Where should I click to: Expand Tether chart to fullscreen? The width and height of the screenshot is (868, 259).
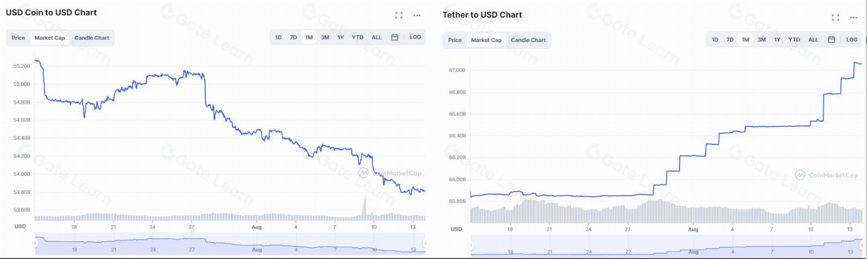coord(835,18)
